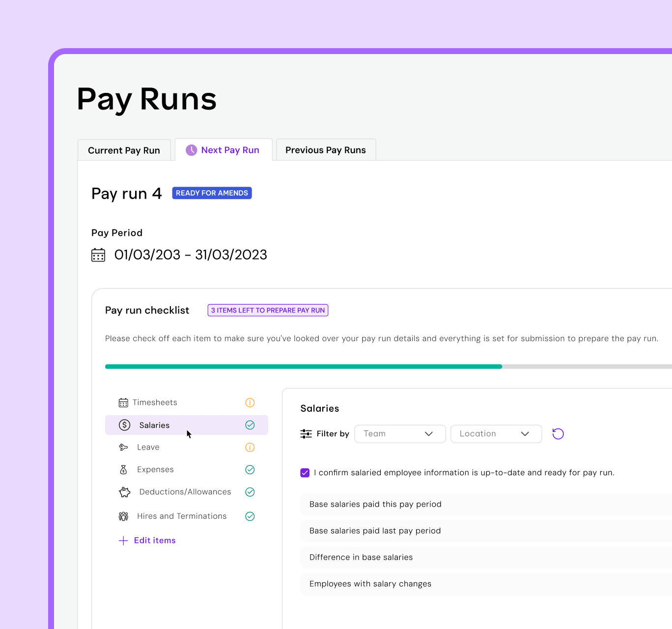Switch to the Current Pay Run tab
Image resolution: width=672 pixels, height=629 pixels.
pos(124,150)
